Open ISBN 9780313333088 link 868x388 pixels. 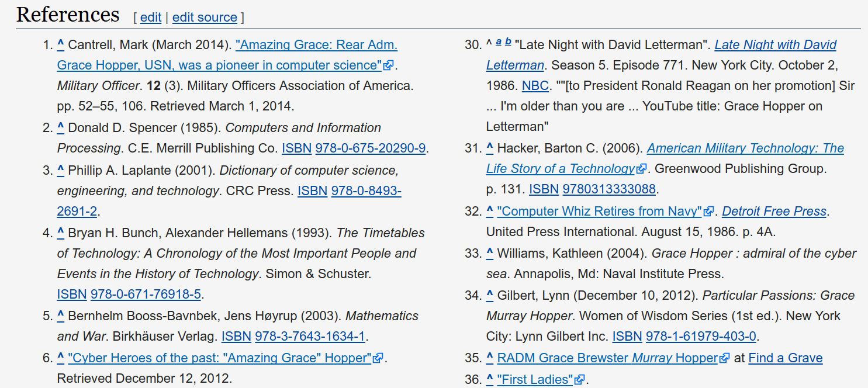[609, 189]
